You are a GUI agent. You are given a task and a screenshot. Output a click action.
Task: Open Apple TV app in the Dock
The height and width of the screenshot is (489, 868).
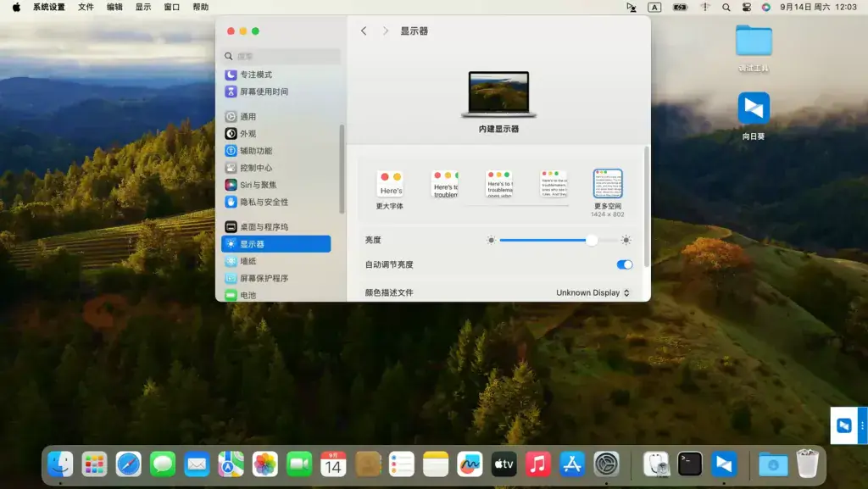point(504,464)
